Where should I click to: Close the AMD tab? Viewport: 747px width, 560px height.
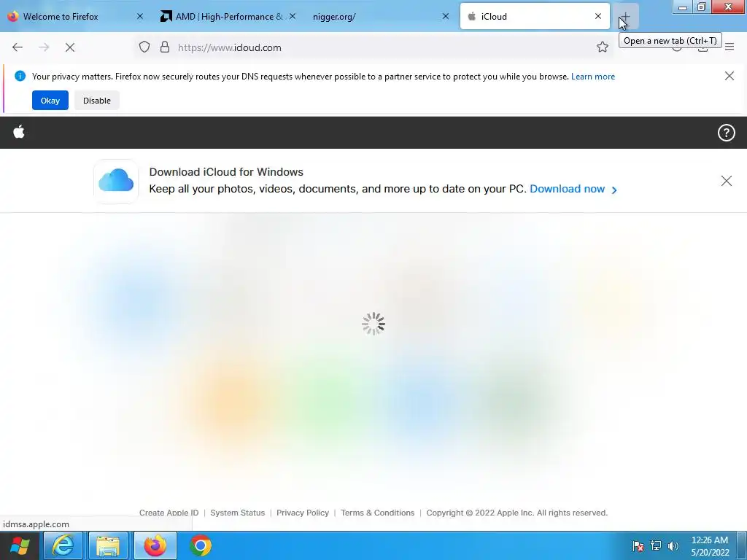pos(293,16)
